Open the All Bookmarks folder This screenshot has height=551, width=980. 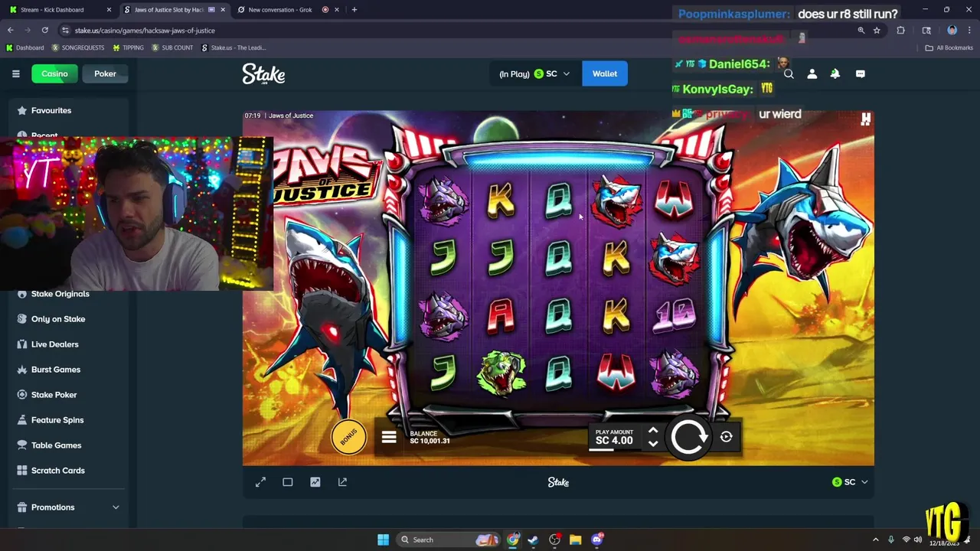949,47
